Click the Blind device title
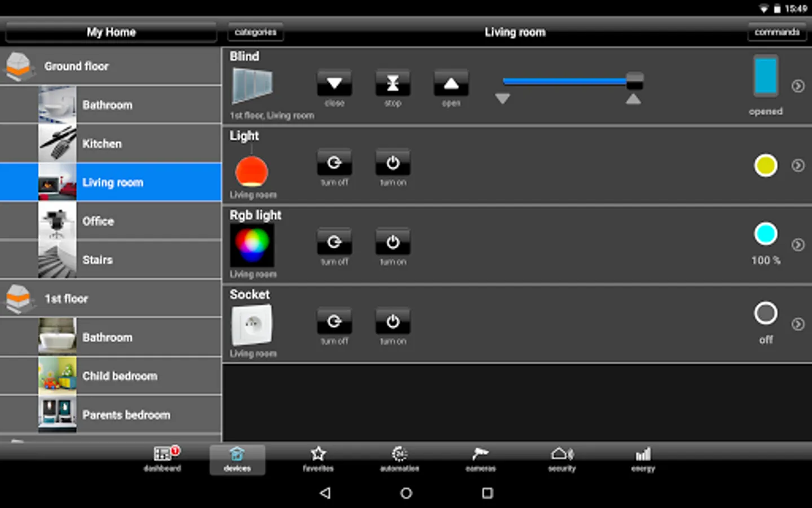812x508 pixels. coord(244,56)
